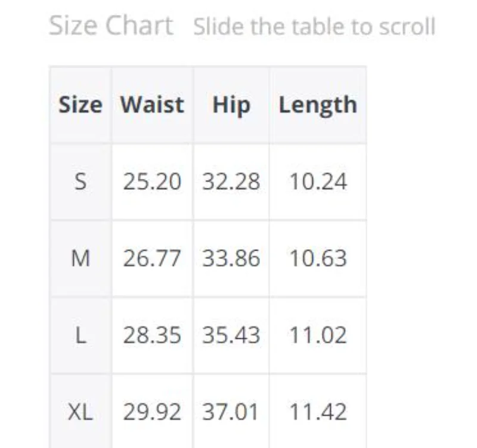477x448 pixels.
Task: Click hip value 32.28 for size S
Action: coord(231,181)
